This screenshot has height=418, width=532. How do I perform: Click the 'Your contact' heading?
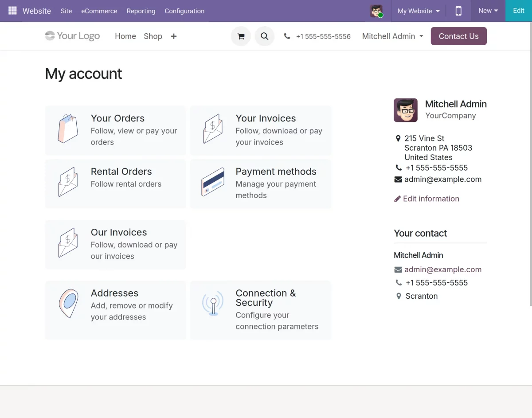[420, 233]
